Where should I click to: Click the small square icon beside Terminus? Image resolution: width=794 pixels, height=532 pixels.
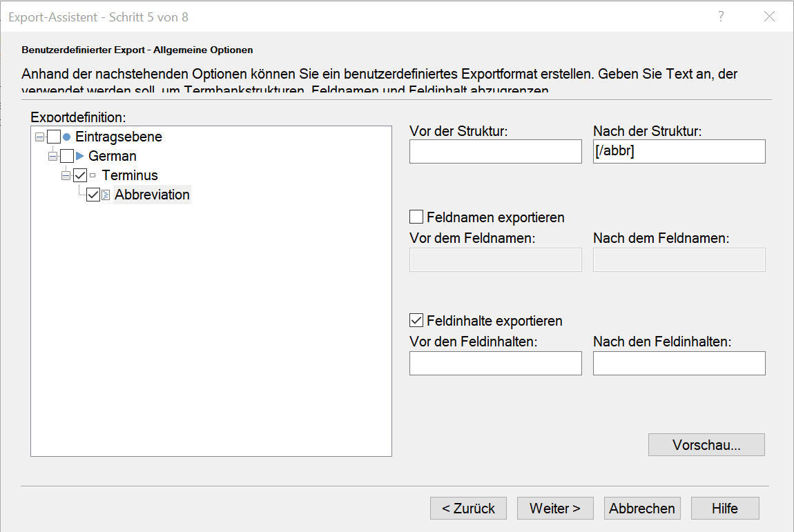click(x=93, y=175)
